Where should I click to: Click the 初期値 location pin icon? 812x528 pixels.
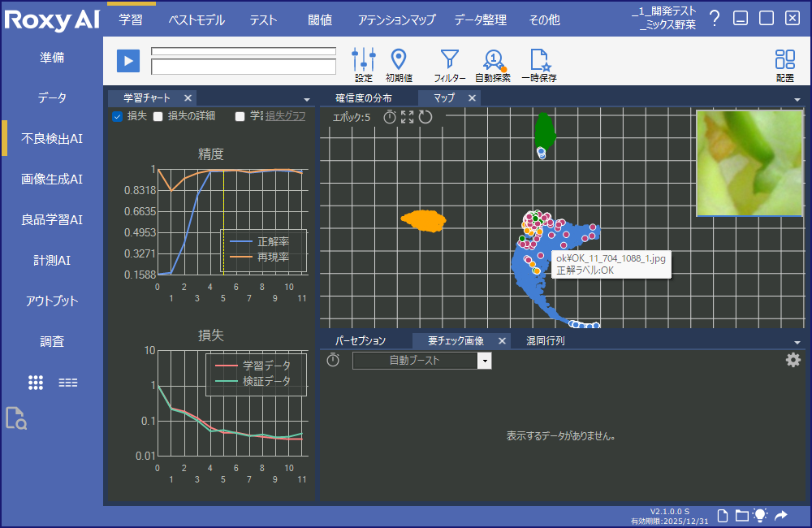(x=398, y=59)
